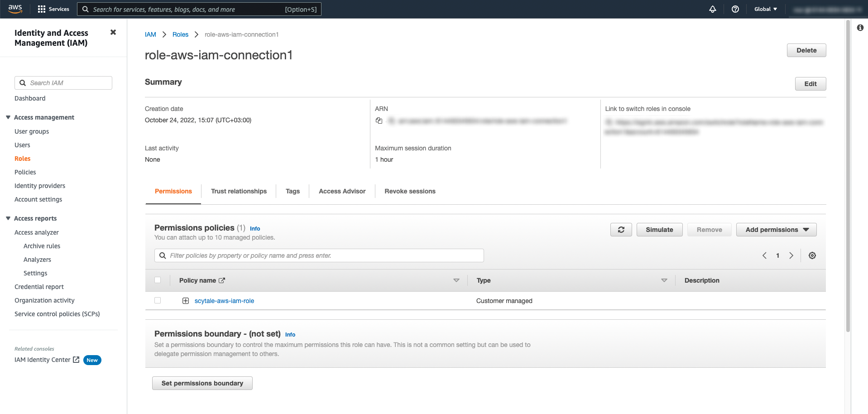This screenshot has height=414, width=868.
Task: Switch to the Trust relationships tab
Action: (239, 191)
